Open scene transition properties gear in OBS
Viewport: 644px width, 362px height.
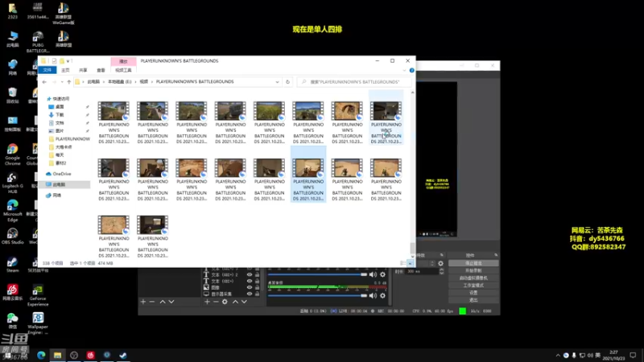pos(440,264)
